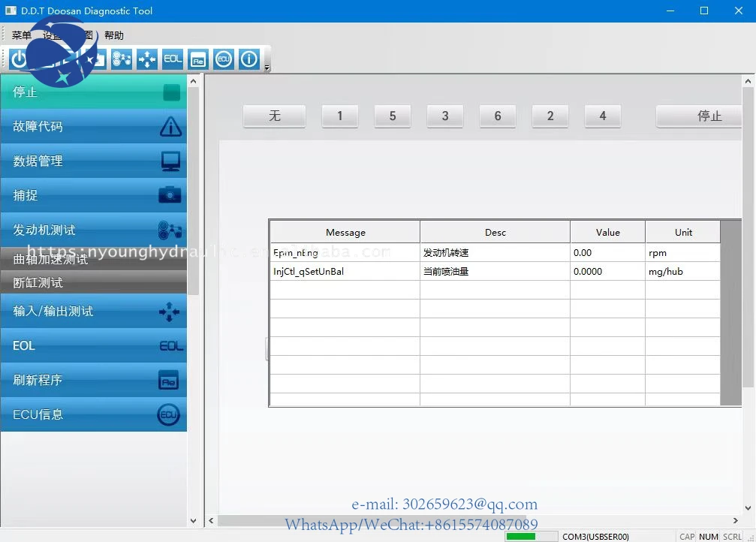Click the 无 cylinder button
The height and width of the screenshot is (542, 756).
274,116
